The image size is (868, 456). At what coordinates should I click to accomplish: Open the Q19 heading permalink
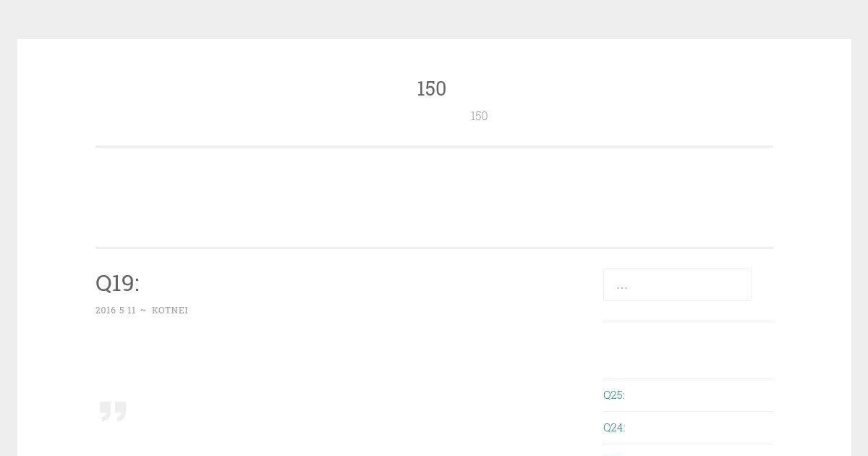[117, 283]
